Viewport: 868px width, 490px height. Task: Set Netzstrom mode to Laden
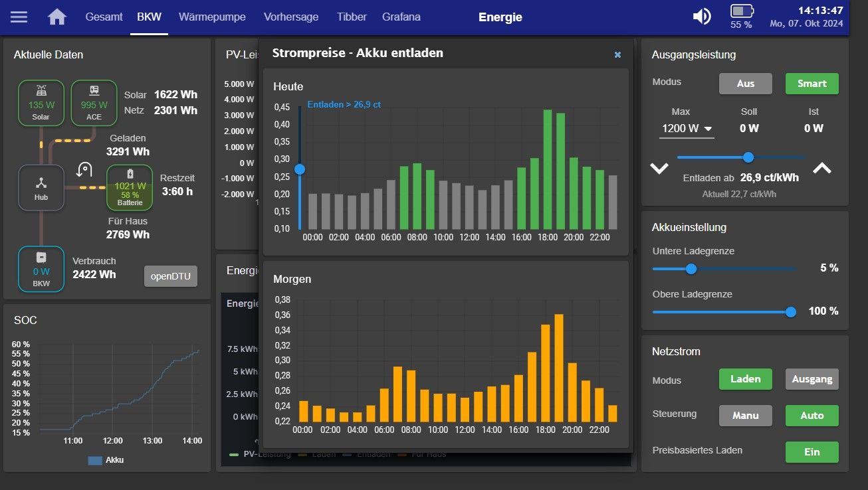[x=746, y=379]
